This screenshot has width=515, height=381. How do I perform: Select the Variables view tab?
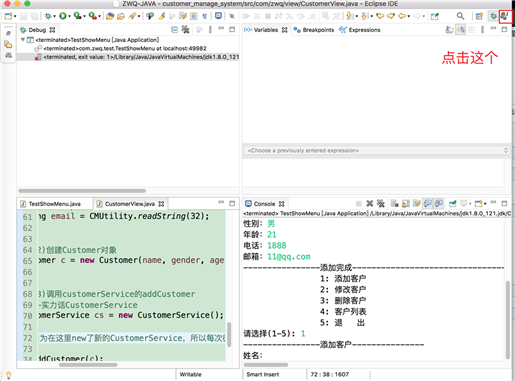coord(266,30)
